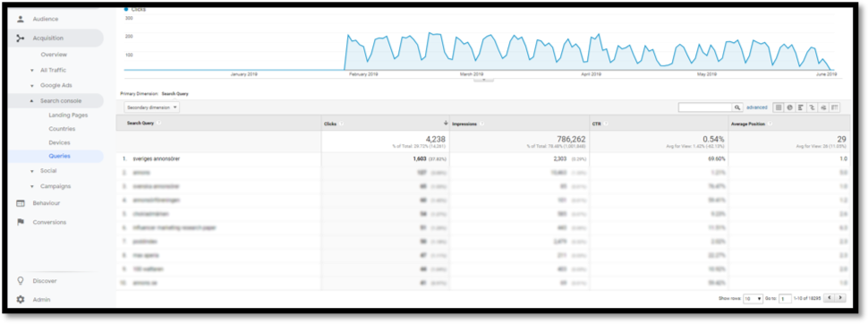Screen dimensions: 868x324
Task: Open the Landing Pages report
Action: [68, 115]
